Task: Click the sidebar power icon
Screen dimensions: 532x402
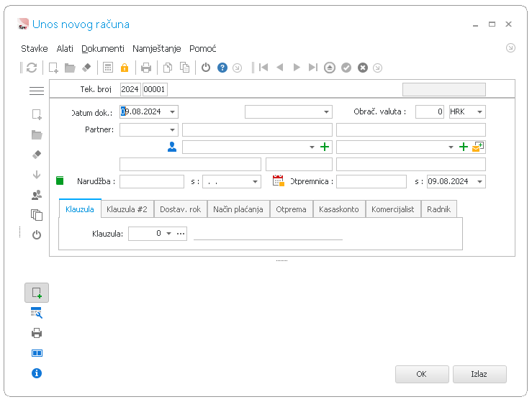Action: [x=37, y=235]
